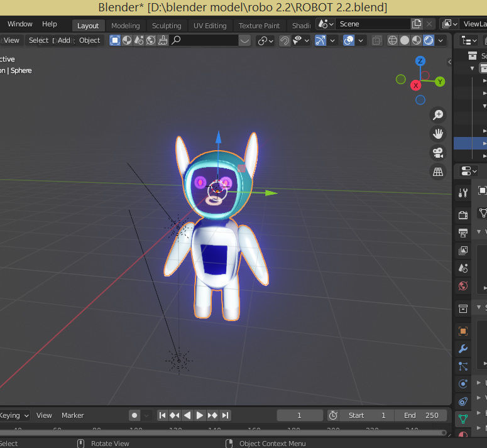Screen dimensions: 487x448
Task: Toggle preview range with the clock icon
Action: [333, 415]
